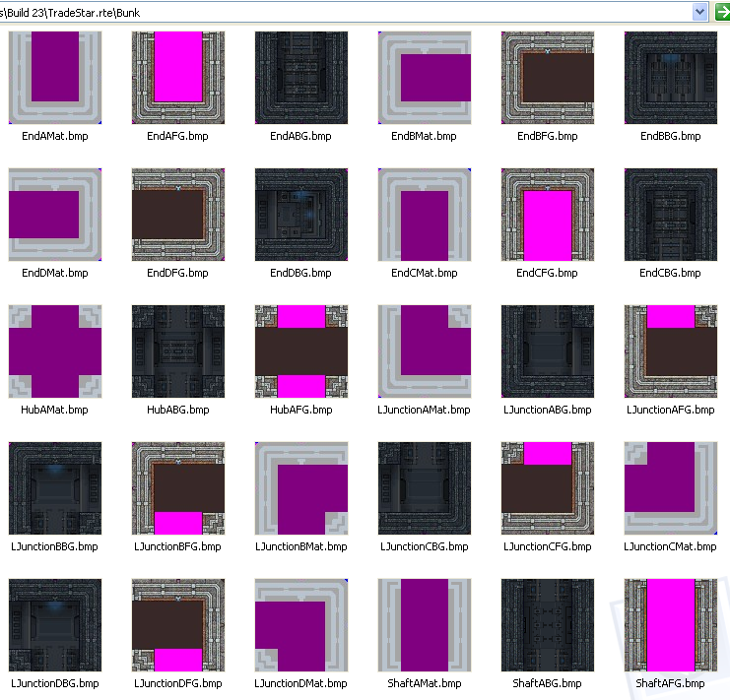730x700 pixels.
Task: Click the address path text field
Action: [x=345, y=12]
